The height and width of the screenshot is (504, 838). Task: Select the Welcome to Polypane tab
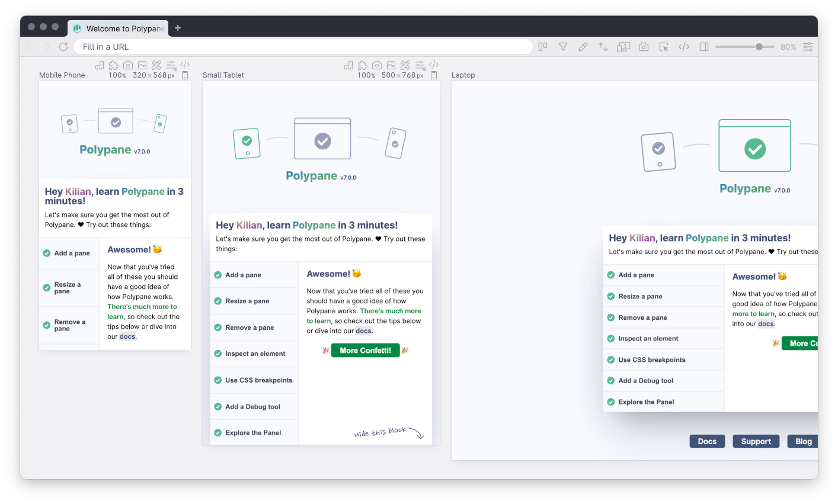pyautogui.click(x=118, y=28)
